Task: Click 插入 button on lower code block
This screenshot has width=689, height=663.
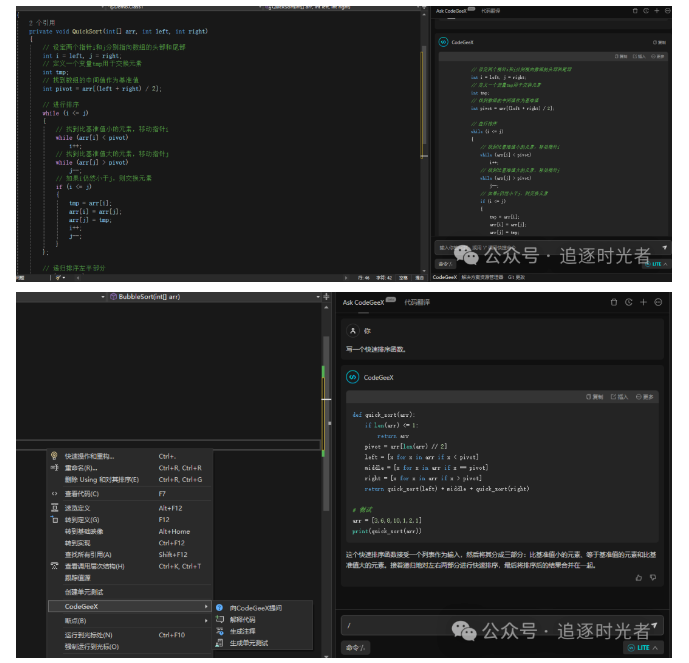Action: pos(619,397)
